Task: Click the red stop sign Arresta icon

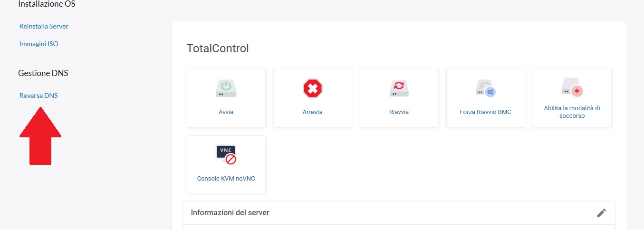Action: (x=313, y=88)
